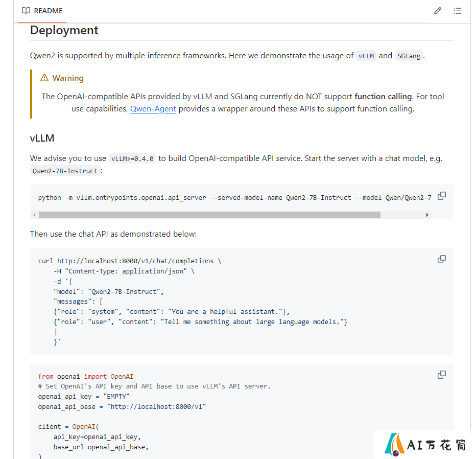The width and height of the screenshot is (476, 459).
Task: Copy the curl chat completions snippet
Action: (x=442, y=259)
